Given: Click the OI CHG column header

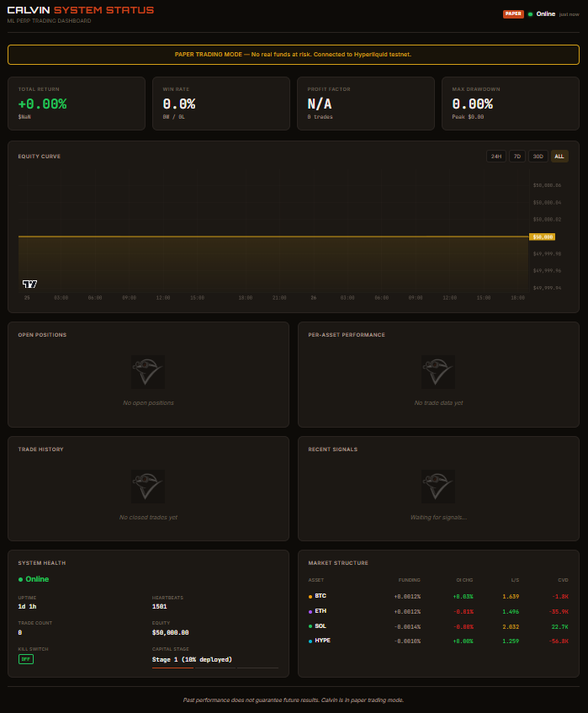Looking at the screenshot, I should [x=465, y=580].
